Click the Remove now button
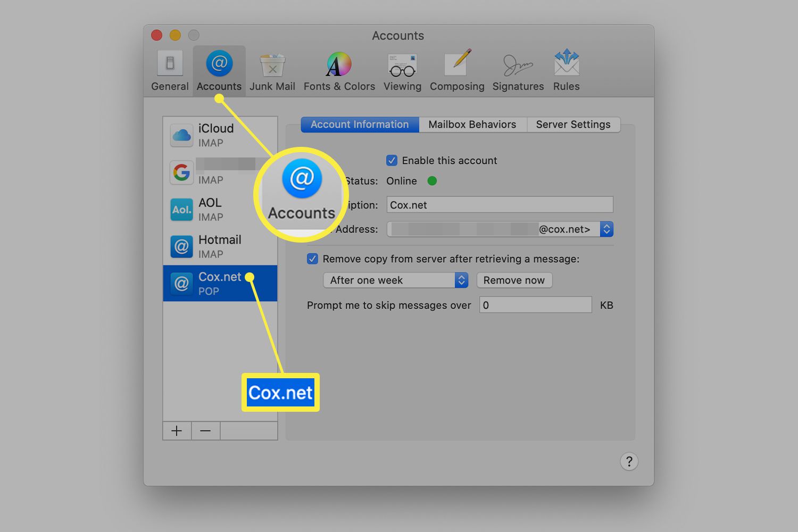Viewport: 798px width, 532px height. coord(514,280)
